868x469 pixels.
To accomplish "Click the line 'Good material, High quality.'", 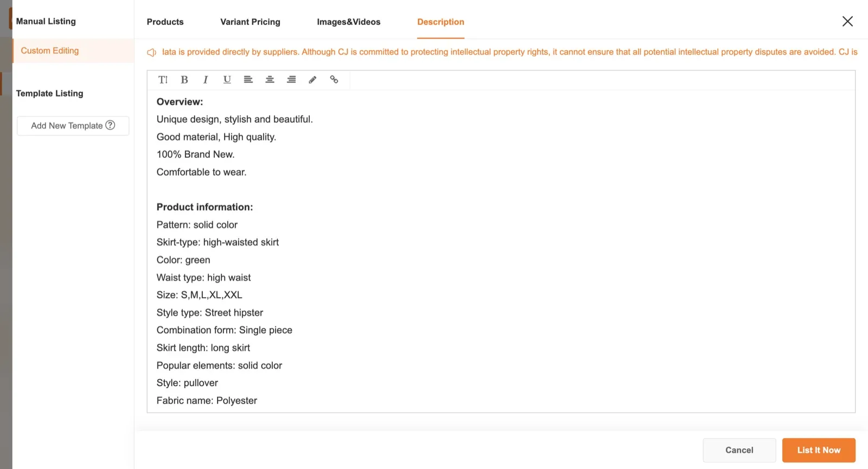I will coord(216,137).
